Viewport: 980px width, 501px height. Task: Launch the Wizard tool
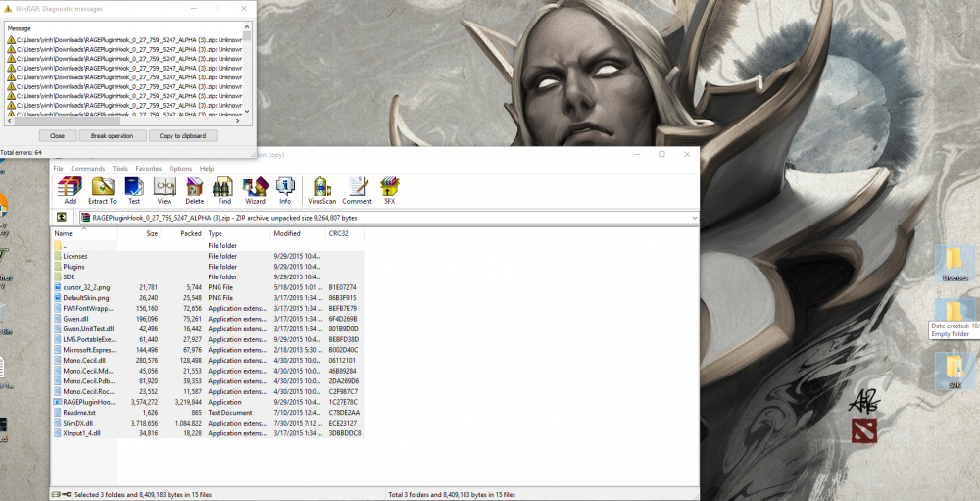tap(255, 190)
